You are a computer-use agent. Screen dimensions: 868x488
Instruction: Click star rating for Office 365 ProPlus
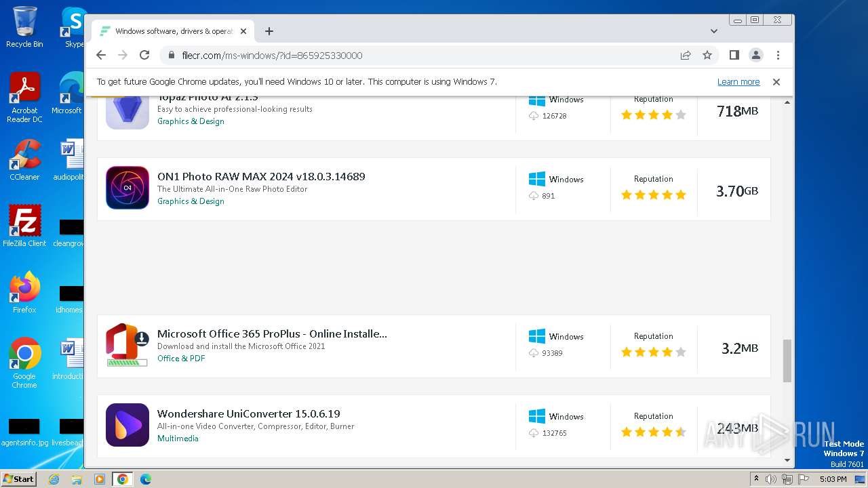click(x=654, y=352)
